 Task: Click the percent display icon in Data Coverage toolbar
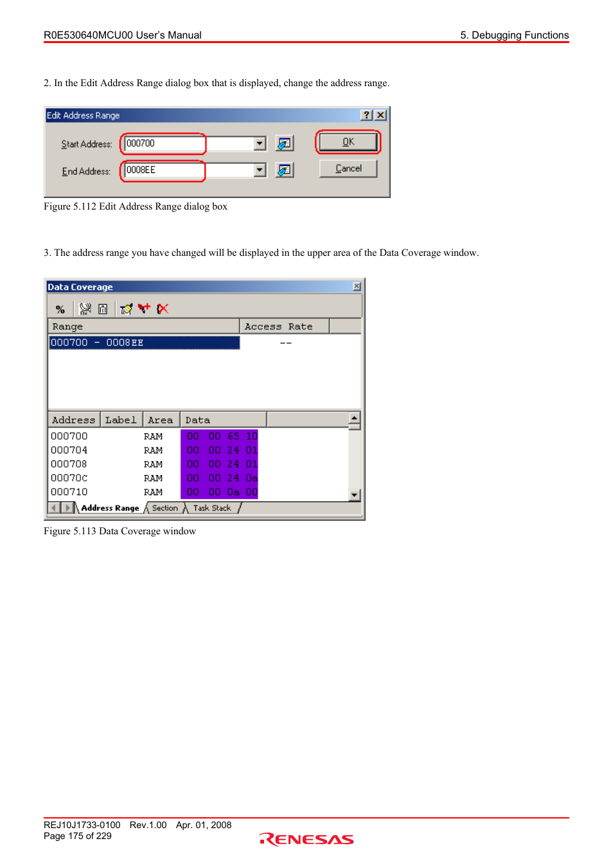(x=60, y=309)
